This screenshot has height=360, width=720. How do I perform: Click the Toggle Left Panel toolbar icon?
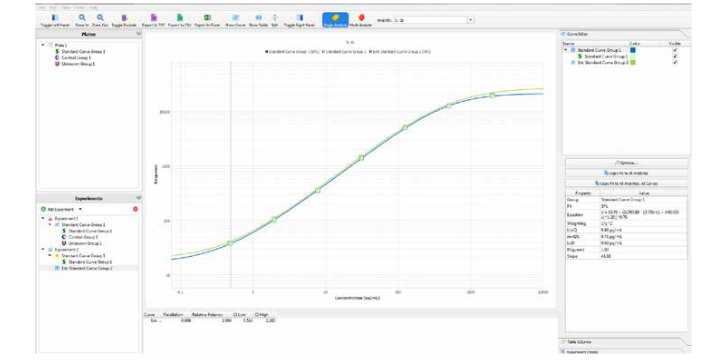(55, 17)
